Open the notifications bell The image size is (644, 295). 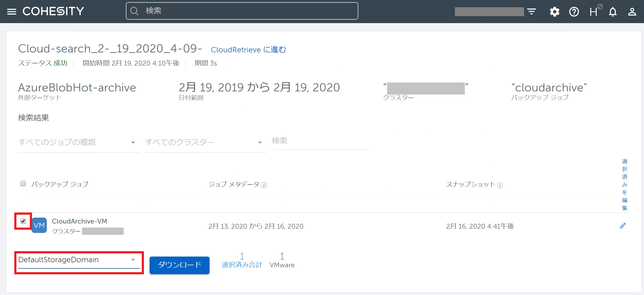pos(613,12)
